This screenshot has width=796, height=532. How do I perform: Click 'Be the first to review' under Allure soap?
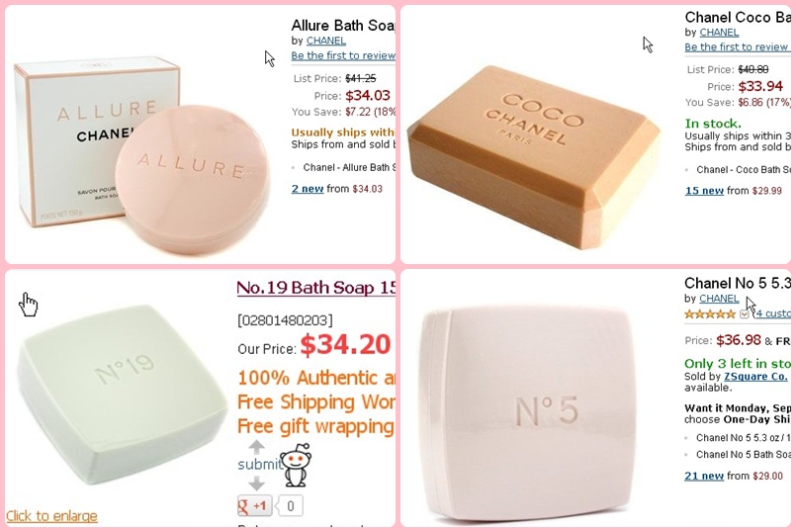343,55
